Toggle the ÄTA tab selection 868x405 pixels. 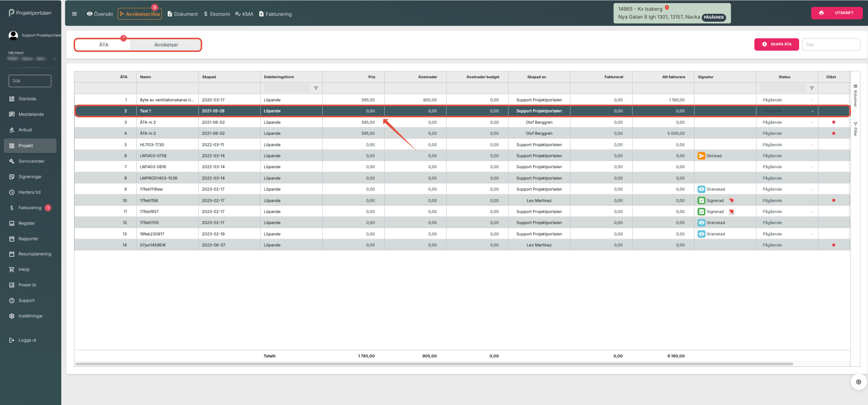[x=103, y=45]
